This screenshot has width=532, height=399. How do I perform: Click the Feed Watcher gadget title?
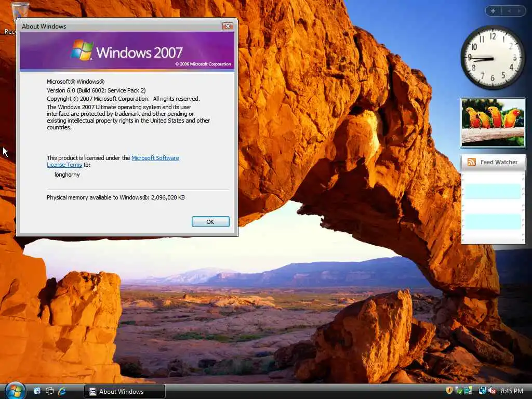pos(499,162)
